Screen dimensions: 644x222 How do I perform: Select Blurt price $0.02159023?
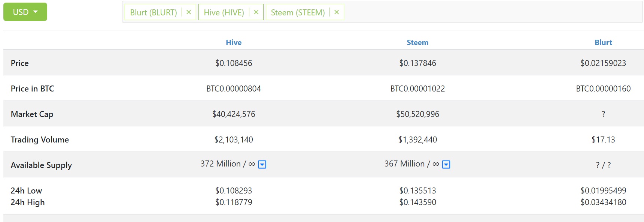pyautogui.click(x=603, y=63)
